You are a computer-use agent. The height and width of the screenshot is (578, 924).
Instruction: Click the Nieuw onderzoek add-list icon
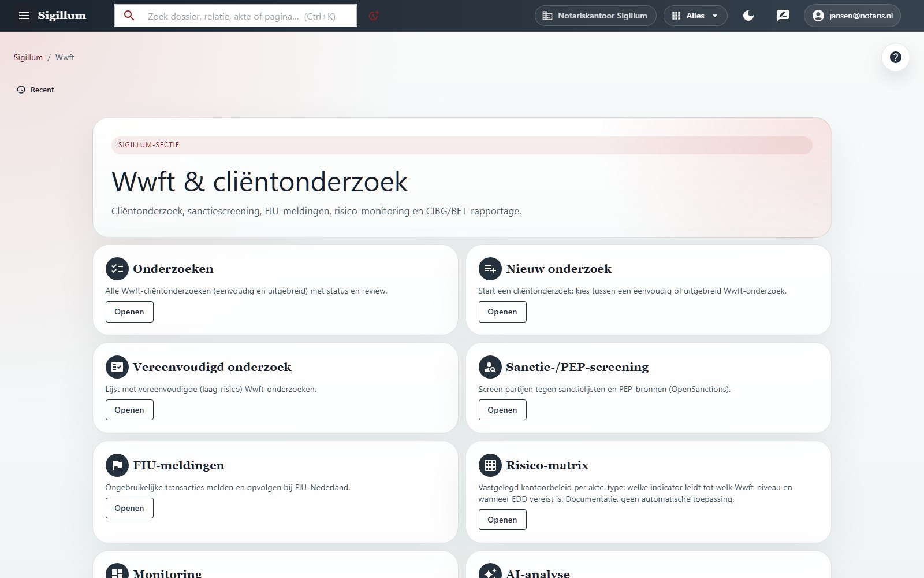490,269
